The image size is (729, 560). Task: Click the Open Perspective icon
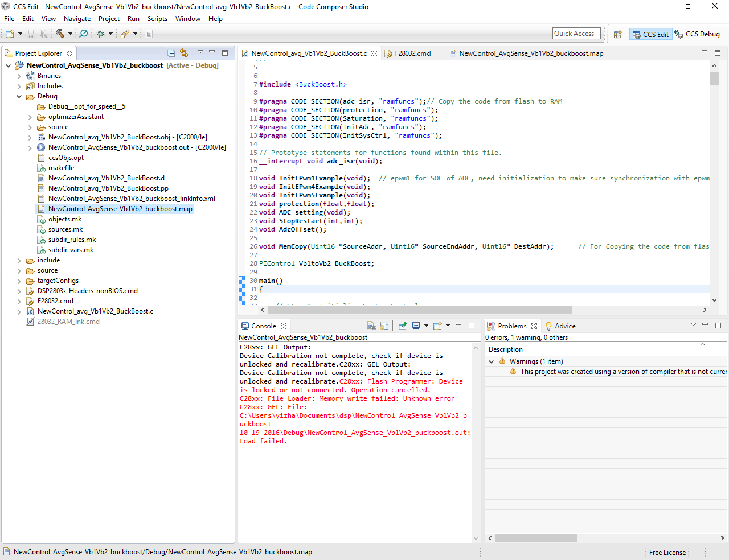617,34
